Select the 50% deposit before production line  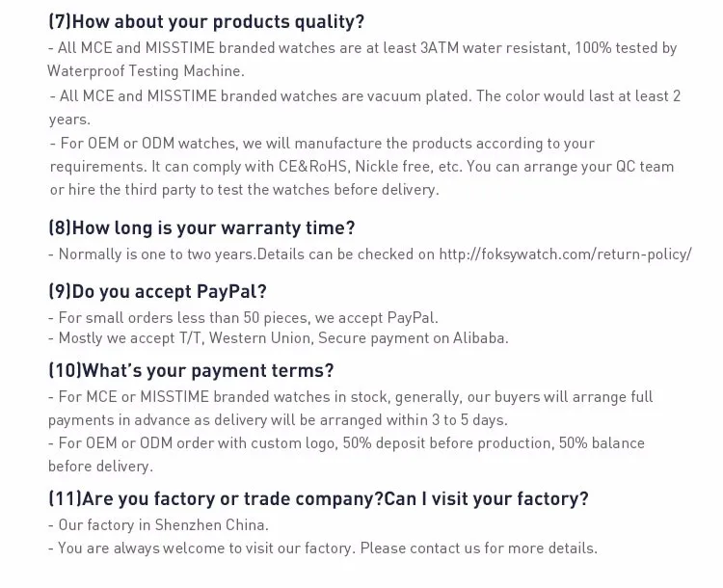pos(346,443)
